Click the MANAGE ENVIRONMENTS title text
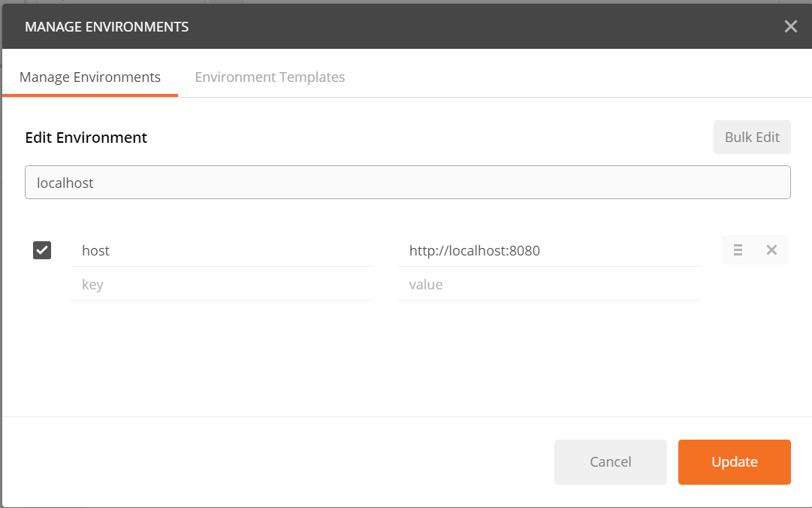Viewport: 812px width, 508px height. 107,27
